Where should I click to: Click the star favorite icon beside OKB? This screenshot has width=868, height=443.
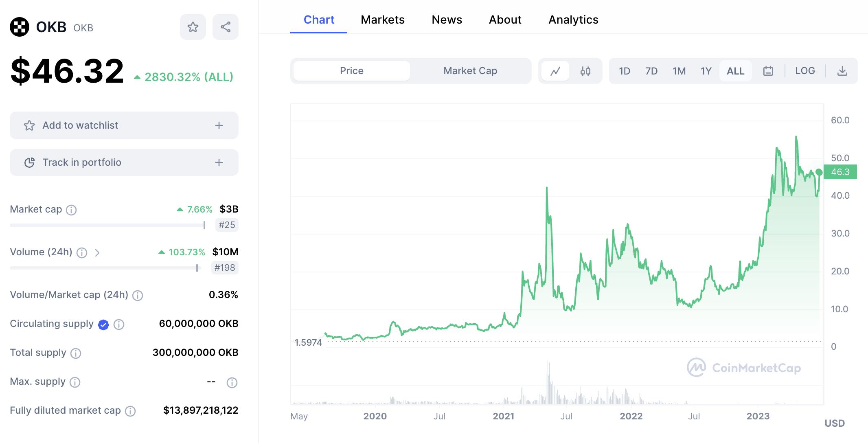point(193,27)
